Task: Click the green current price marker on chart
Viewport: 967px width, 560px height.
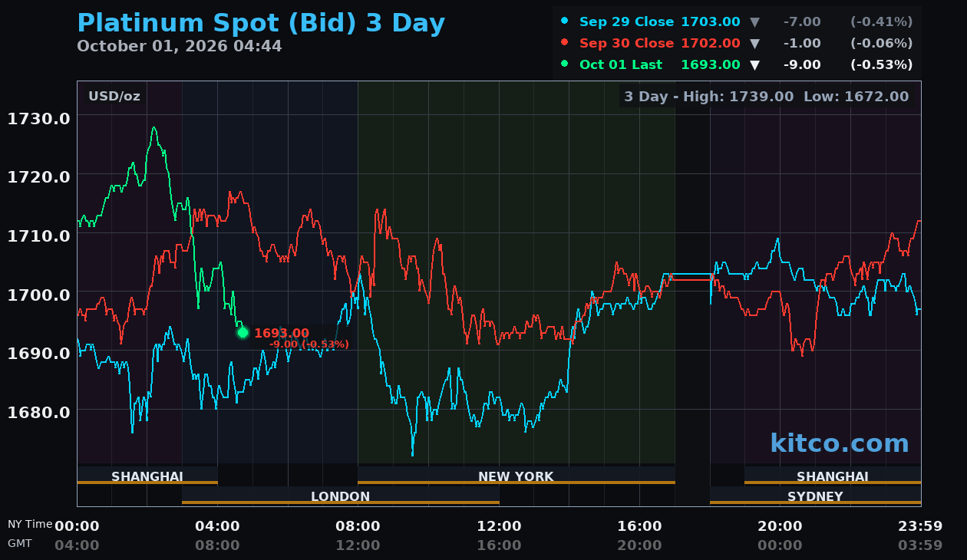Action: (x=243, y=332)
